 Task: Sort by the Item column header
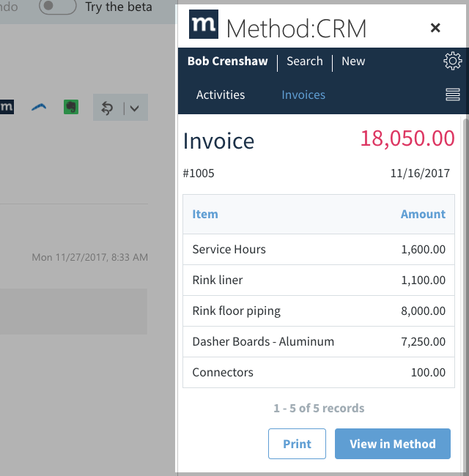(x=205, y=215)
